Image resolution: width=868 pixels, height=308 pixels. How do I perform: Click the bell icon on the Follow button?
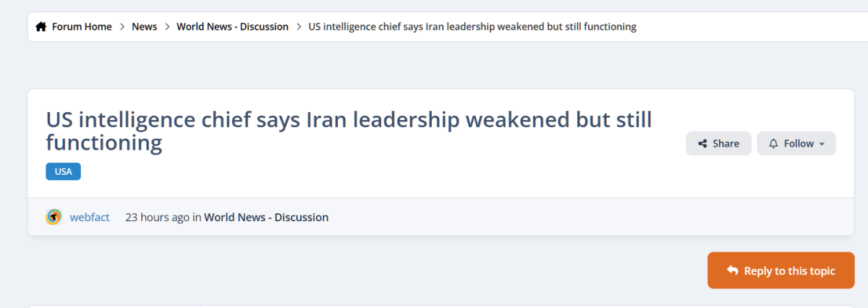(773, 144)
